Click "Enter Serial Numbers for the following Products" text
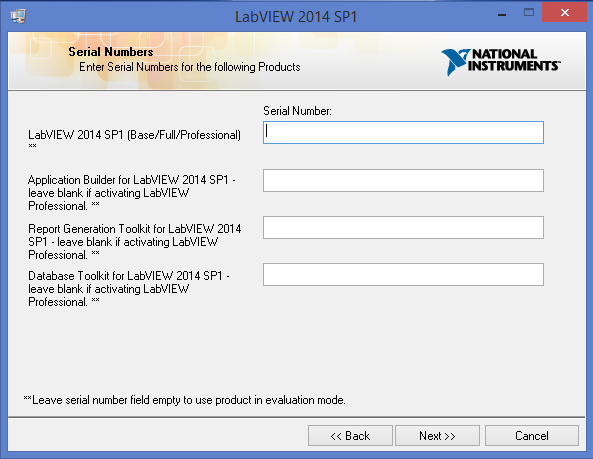593x459 pixels. point(189,67)
